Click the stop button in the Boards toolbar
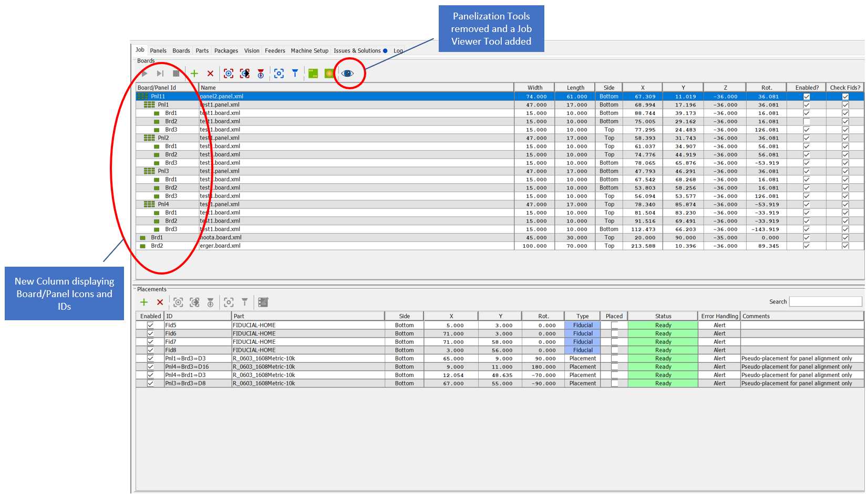 [x=177, y=73]
